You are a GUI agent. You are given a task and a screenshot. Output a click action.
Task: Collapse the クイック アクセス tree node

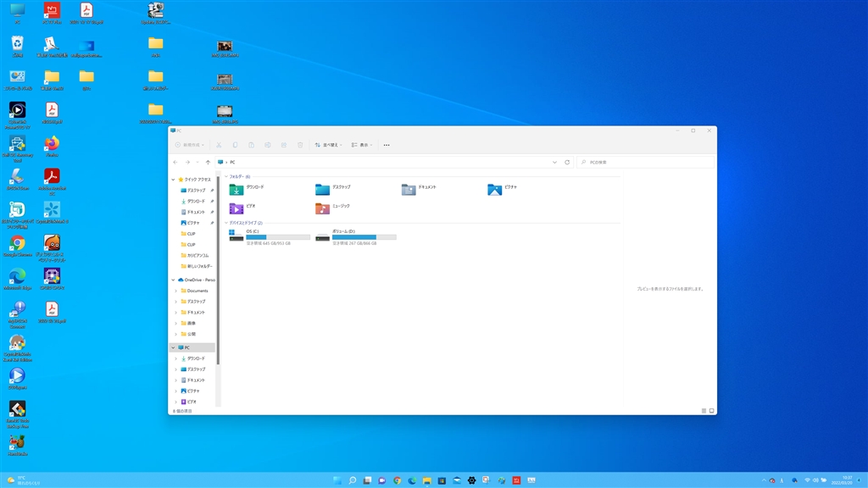tap(175, 180)
